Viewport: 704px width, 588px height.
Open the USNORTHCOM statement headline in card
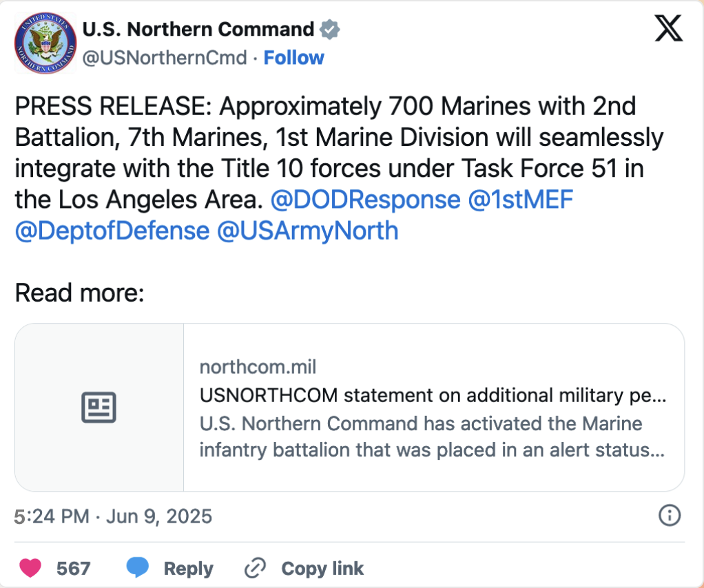[x=433, y=395]
